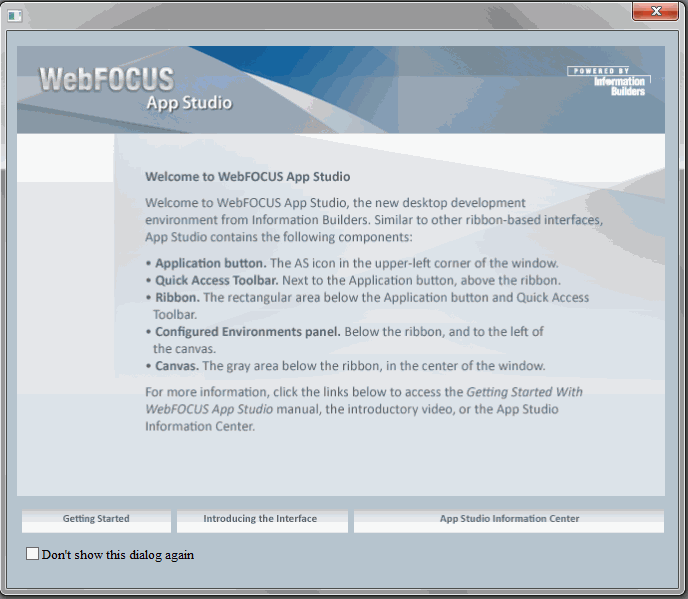688x599 pixels.
Task: Click the WebFOCUS App Studio logo
Action: click(136, 90)
